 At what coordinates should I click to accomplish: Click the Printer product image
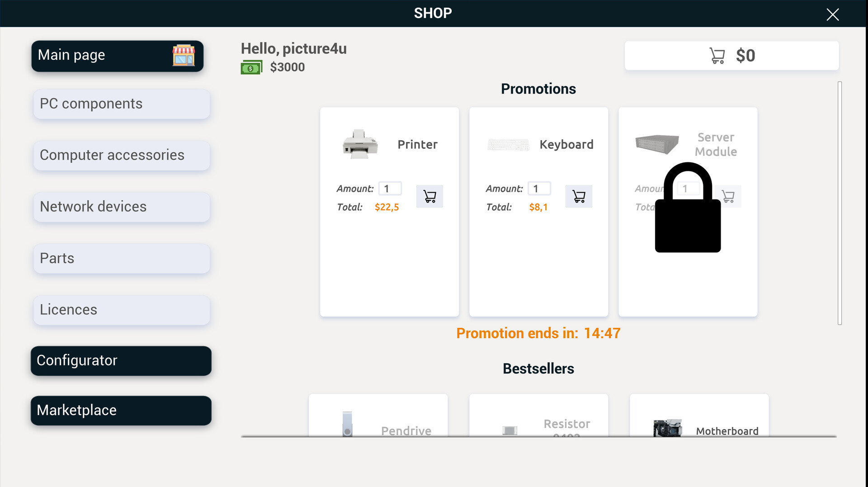360,144
